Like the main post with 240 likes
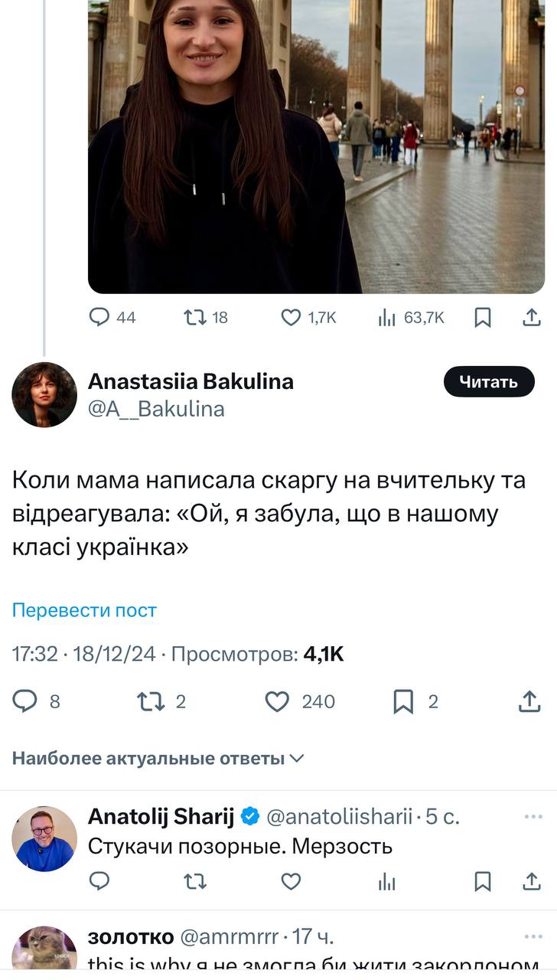Viewport: 557px width, 980px height. point(277,701)
